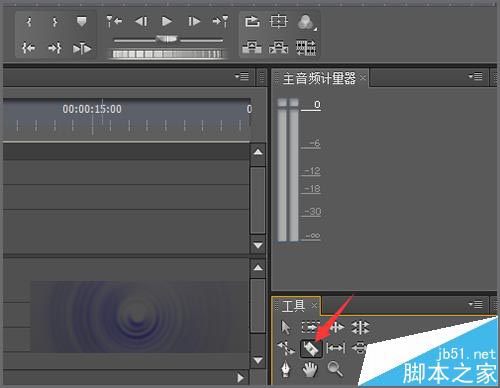Screen dimensions: 500x388
Task: Close the 主音频计量器 panel tab
Action: click(363, 78)
